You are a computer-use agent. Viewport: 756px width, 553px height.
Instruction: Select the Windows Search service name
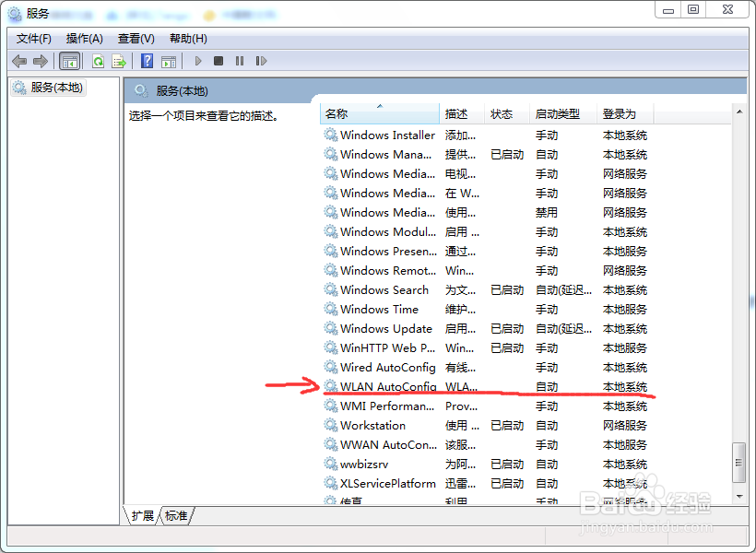pos(384,289)
